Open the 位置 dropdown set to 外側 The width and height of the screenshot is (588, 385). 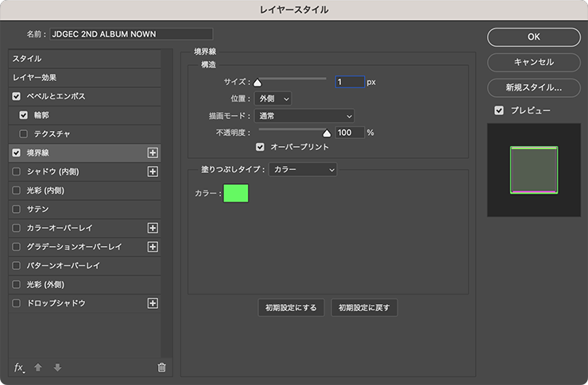tap(273, 98)
